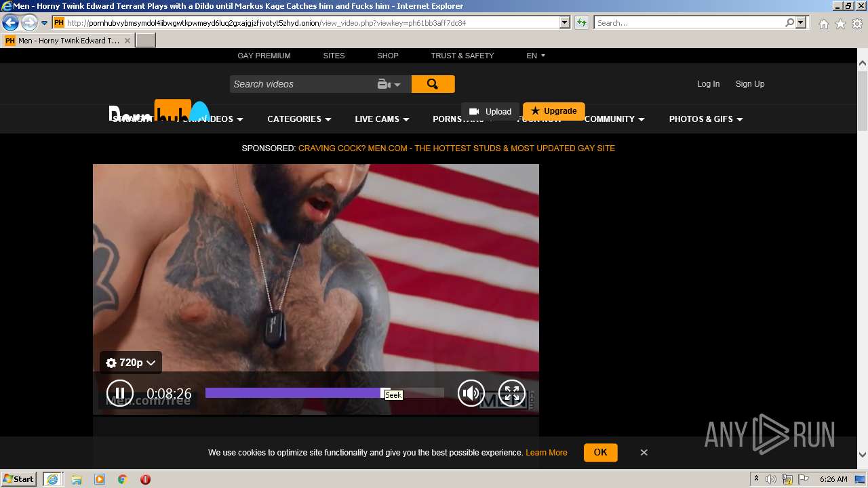Image resolution: width=868 pixels, height=488 pixels.
Task: Launch Chrome from the taskbar
Action: point(122,479)
